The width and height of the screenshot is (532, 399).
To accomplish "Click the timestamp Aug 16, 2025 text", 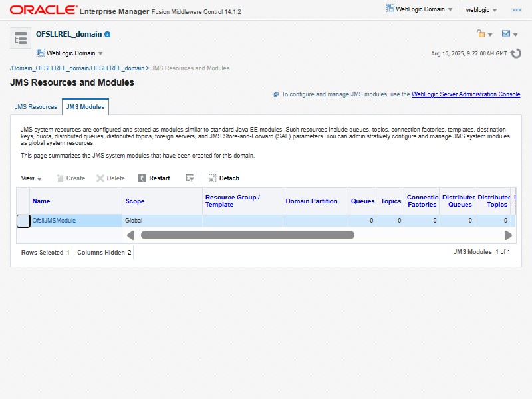I will point(469,53).
